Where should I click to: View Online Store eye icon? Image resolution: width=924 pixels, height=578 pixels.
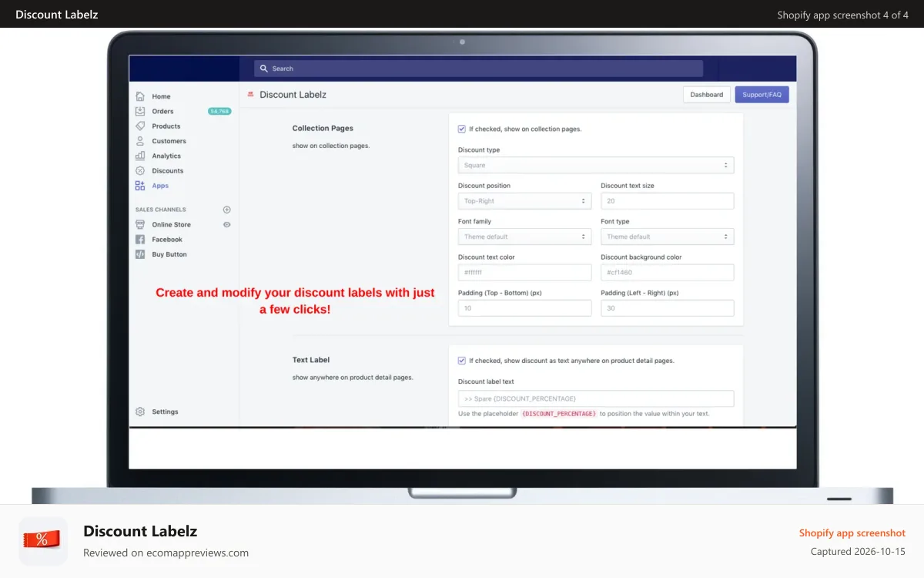(227, 224)
